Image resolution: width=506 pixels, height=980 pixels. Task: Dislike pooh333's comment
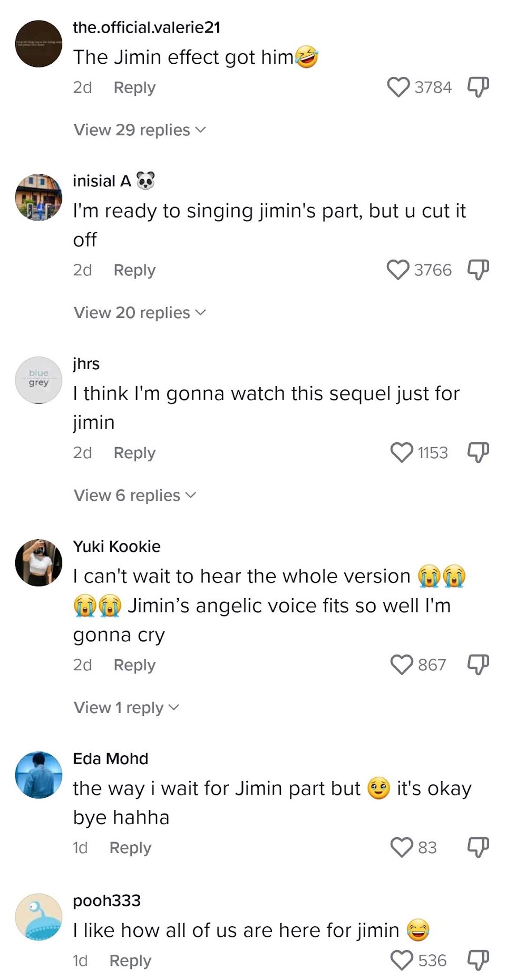478,961
